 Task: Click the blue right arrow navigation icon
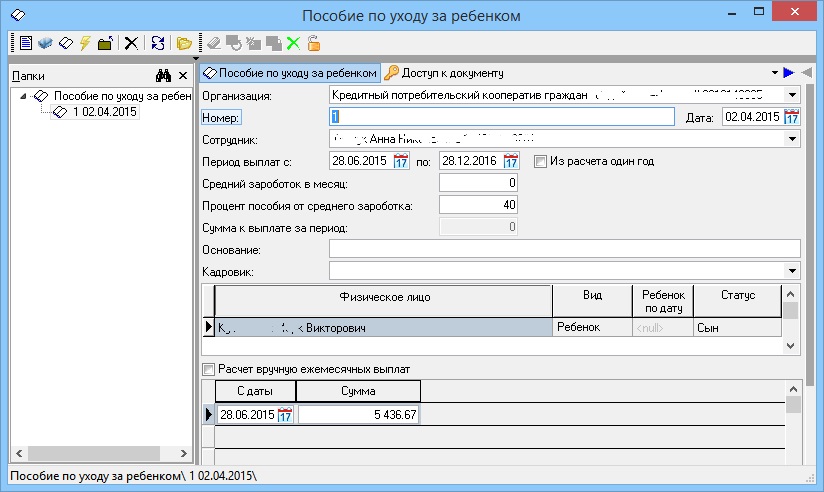tap(788, 73)
